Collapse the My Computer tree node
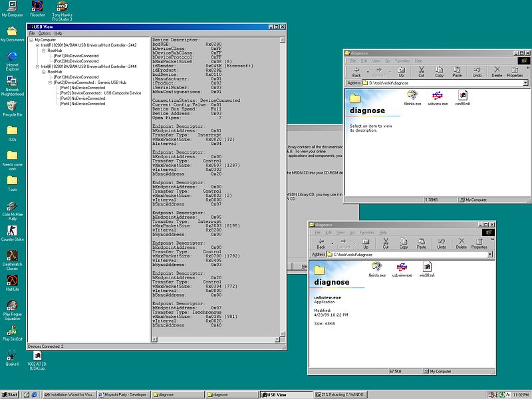This screenshot has height=399, width=532. point(31,40)
